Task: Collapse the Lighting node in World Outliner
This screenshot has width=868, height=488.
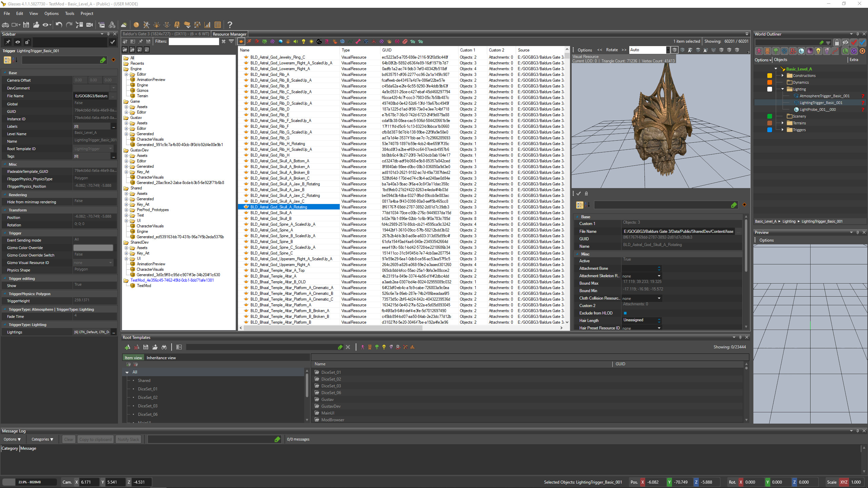Action: [x=782, y=89]
